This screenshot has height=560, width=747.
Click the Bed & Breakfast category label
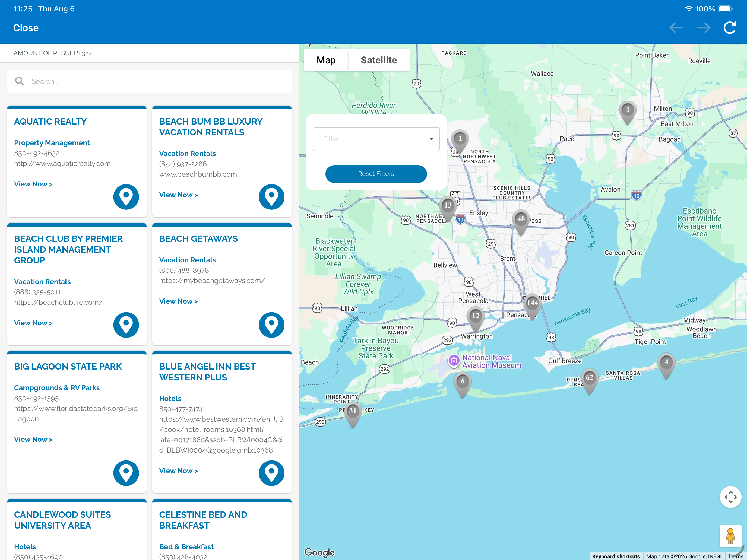[x=186, y=546]
